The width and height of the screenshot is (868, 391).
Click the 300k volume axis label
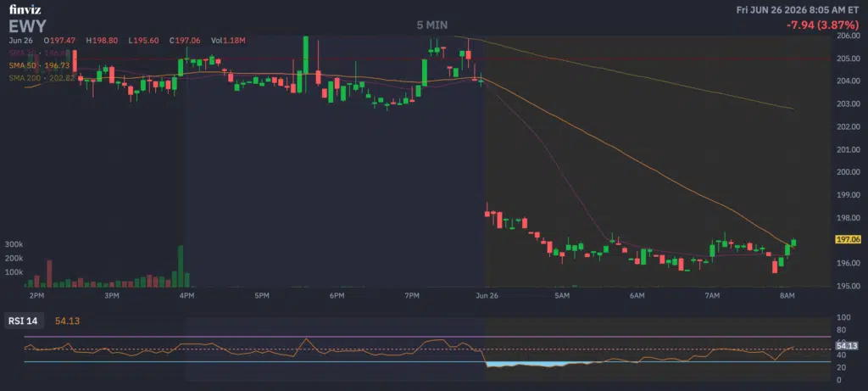[x=13, y=244]
